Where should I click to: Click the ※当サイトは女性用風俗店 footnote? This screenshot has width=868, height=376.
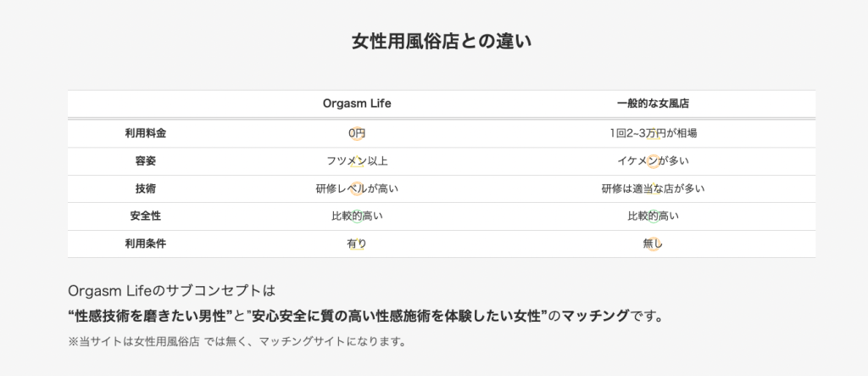(x=236, y=343)
